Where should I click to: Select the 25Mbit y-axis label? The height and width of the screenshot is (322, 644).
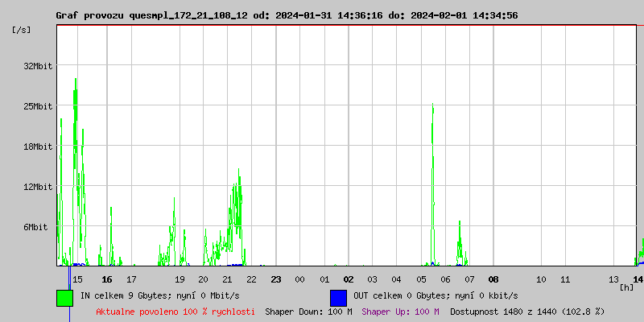pos(38,106)
